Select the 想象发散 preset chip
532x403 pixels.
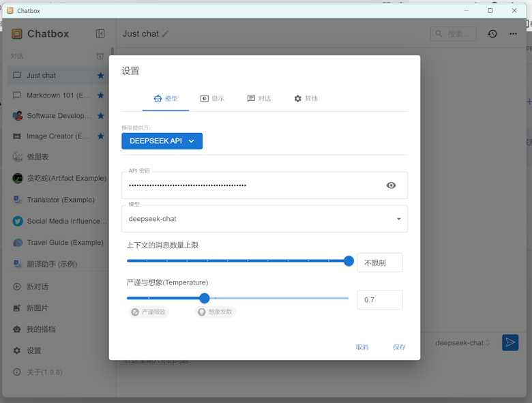(x=215, y=312)
